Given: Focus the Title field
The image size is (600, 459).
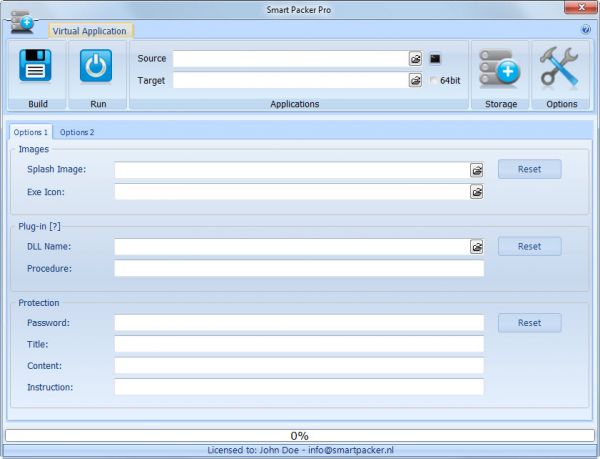Looking at the screenshot, I should 299,344.
